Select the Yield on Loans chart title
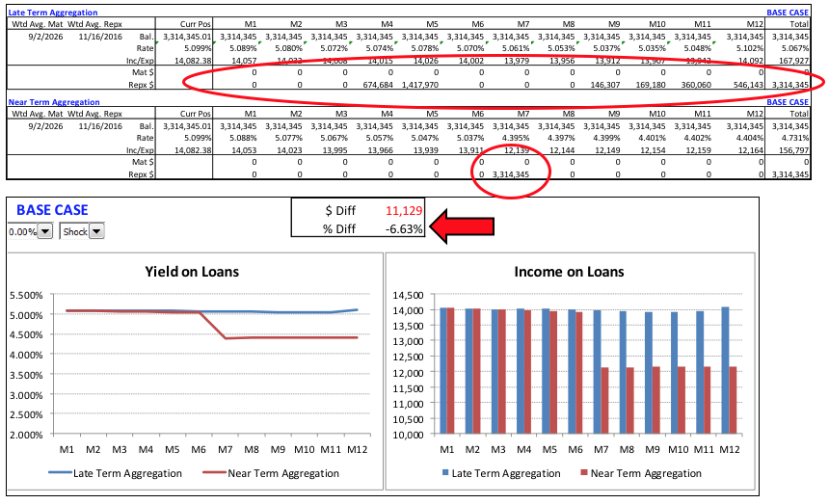This screenshot has width=829, height=504. [192, 272]
